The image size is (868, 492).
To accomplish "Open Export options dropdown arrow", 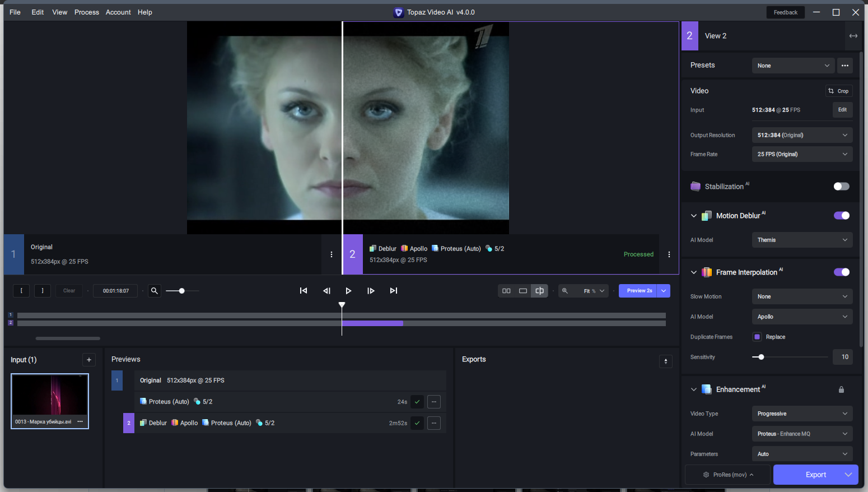I will 848,475.
